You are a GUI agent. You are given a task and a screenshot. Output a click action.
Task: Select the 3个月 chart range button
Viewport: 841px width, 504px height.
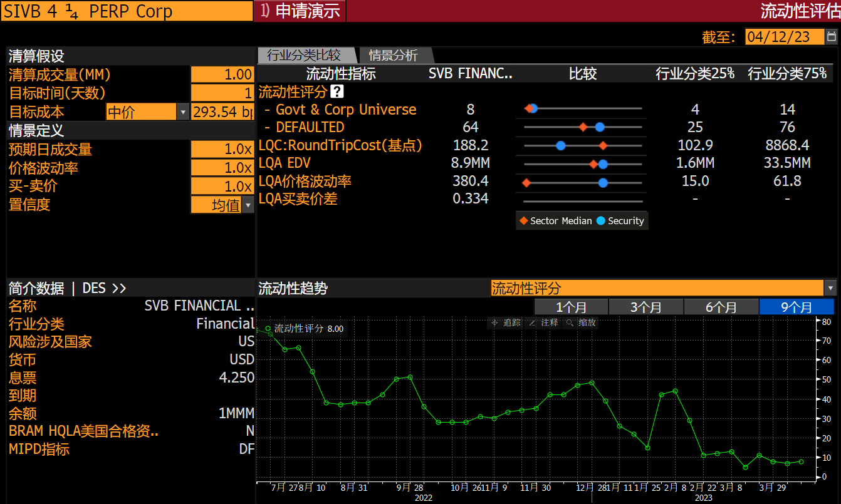(645, 307)
